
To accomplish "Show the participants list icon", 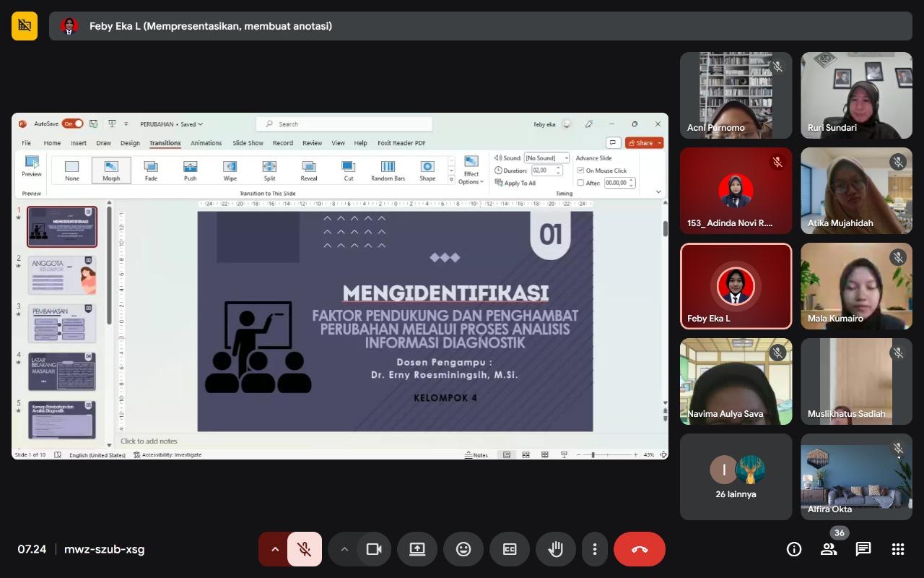I will point(829,550).
